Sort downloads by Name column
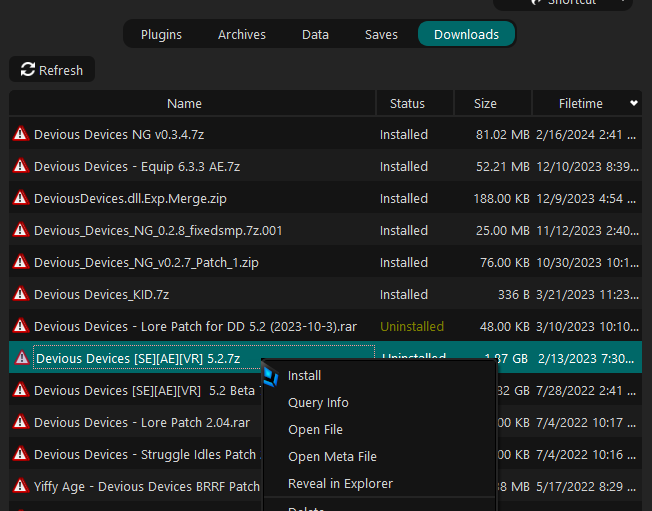This screenshot has height=511, width=652. (x=184, y=103)
